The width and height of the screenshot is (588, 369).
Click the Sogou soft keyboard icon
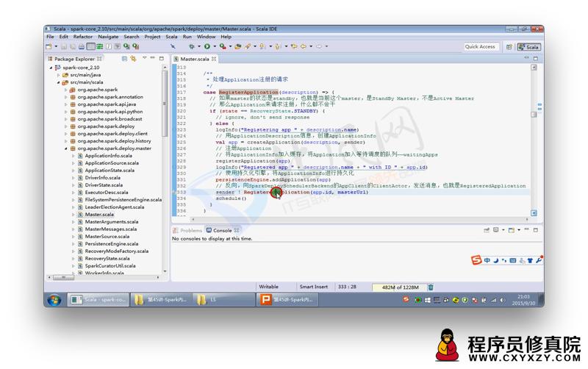tap(513, 260)
